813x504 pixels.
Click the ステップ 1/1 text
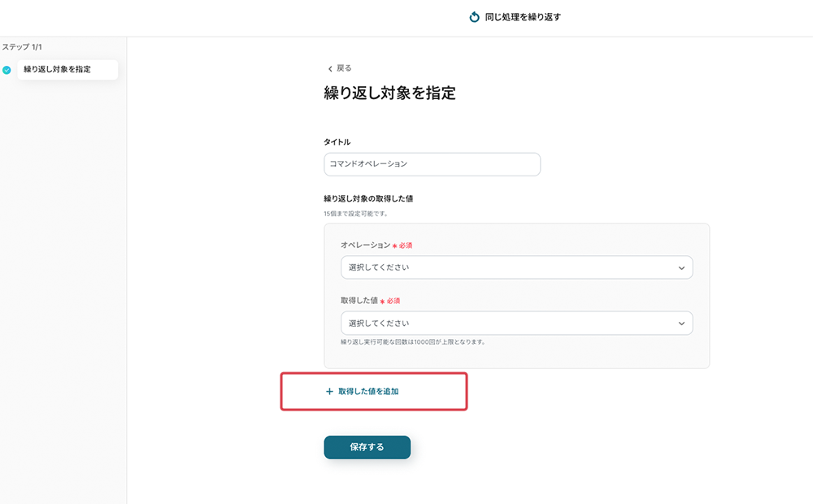click(22, 46)
